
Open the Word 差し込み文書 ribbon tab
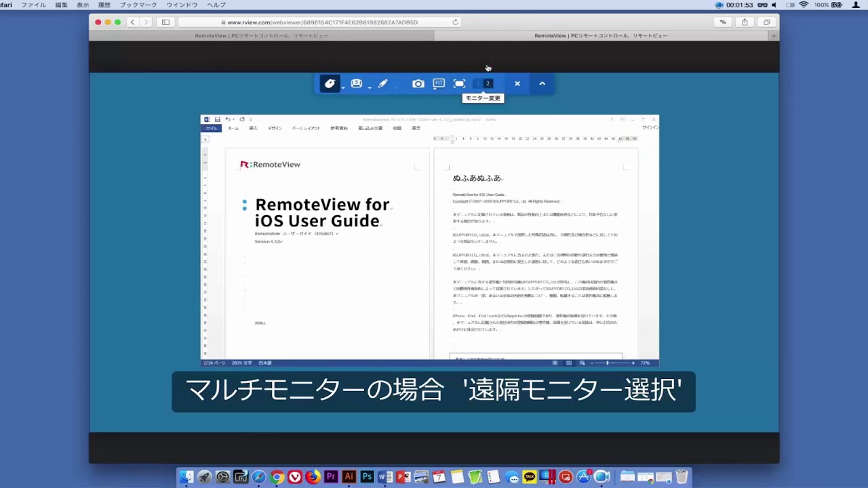tap(370, 128)
